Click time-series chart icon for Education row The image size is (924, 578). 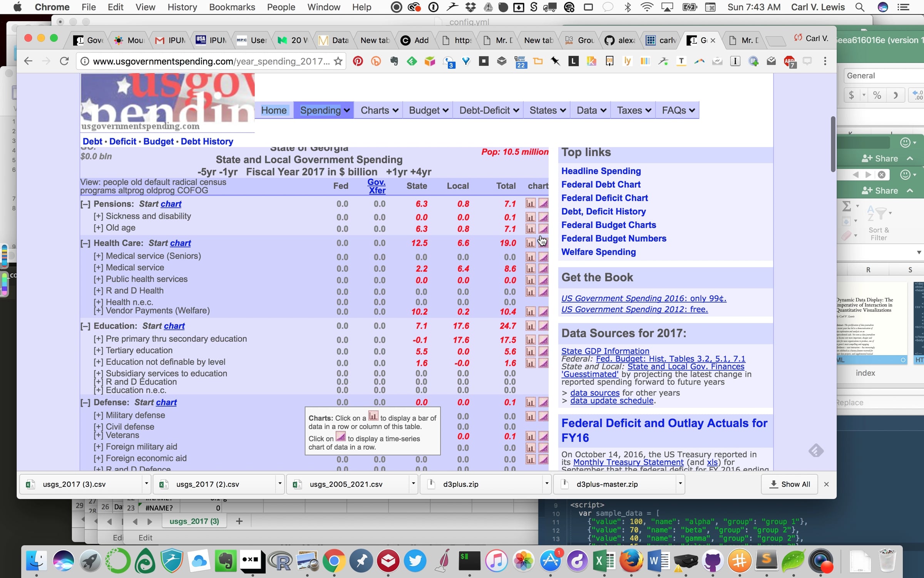(543, 326)
